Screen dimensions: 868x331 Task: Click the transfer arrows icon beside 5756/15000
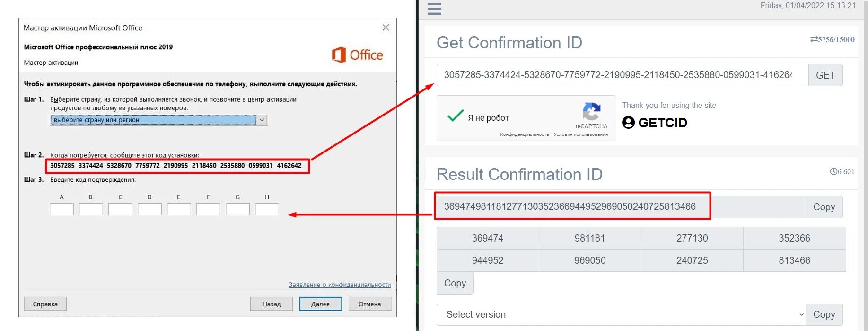[814, 40]
